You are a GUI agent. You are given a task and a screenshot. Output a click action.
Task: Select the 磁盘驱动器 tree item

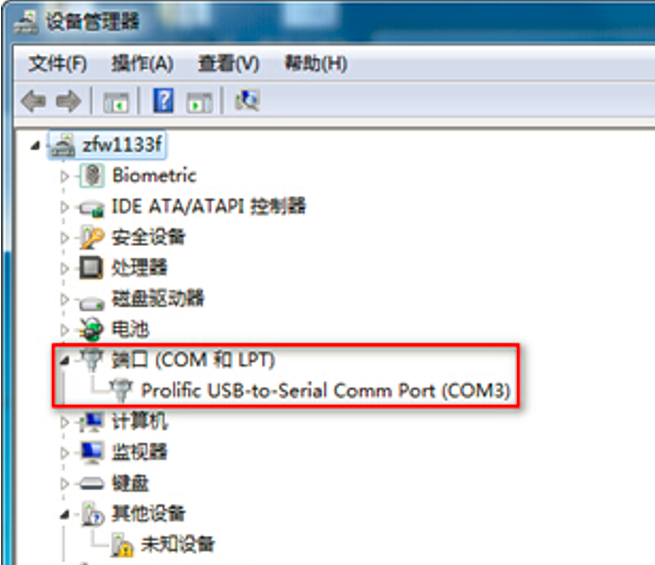point(158,299)
